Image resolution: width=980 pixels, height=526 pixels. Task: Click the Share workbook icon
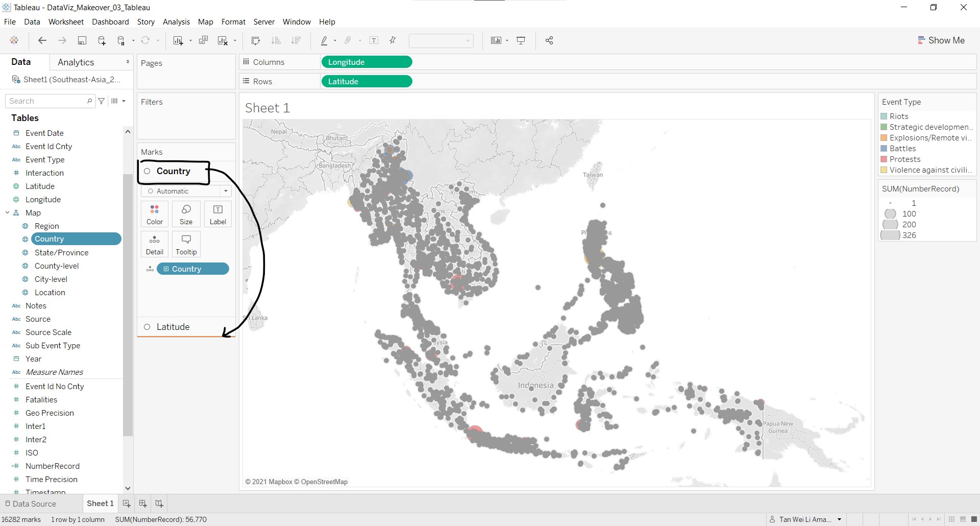pyautogui.click(x=549, y=41)
